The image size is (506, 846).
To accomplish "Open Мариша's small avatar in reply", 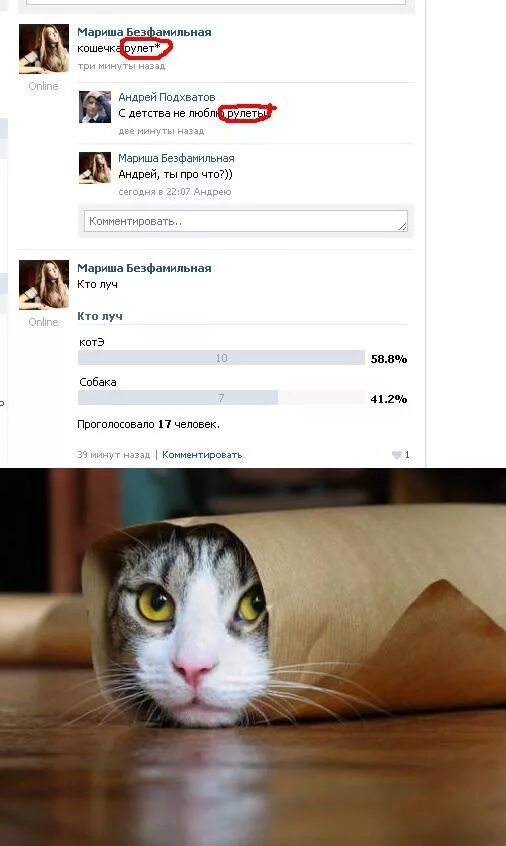I will coord(95,168).
